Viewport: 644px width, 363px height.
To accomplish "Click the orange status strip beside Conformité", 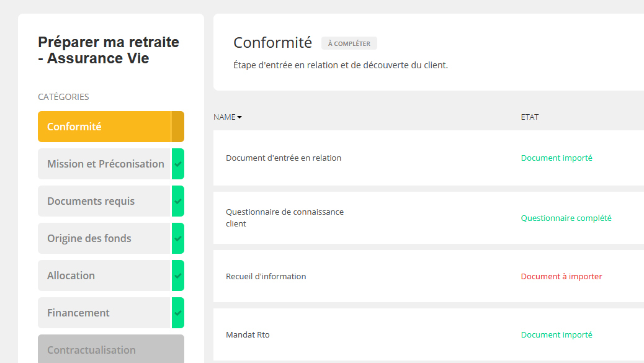I will pos(178,127).
